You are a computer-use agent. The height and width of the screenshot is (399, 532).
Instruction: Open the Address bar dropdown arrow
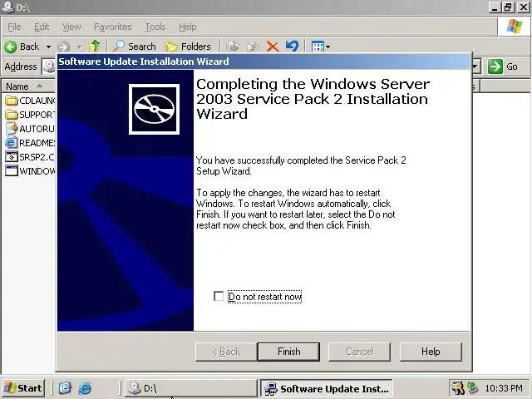click(476, 66)
